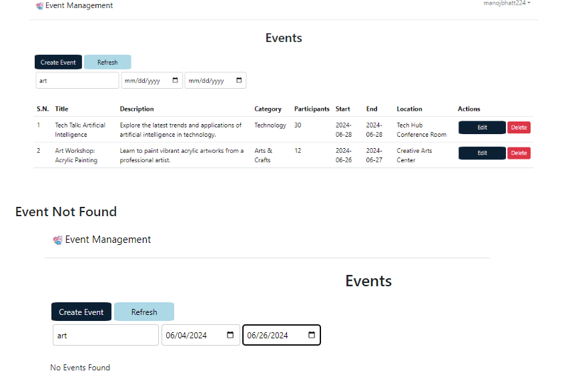Open calendar icon in the 06/04/2024 date field
The width and height of the screenshot is (588, 377).
(230, 335)
